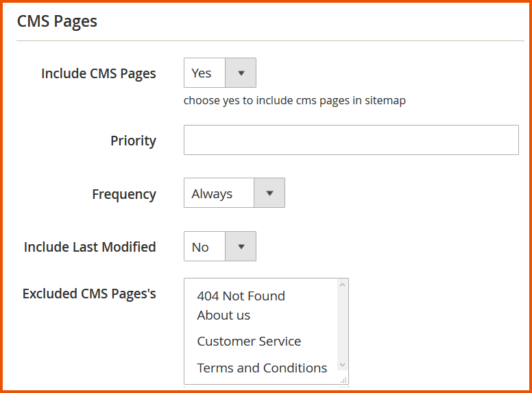Click the Include CMS Pages dropdown arrow
Image resolution: width=532 pixels, height=393 pixels.
[x=241, y=73]
